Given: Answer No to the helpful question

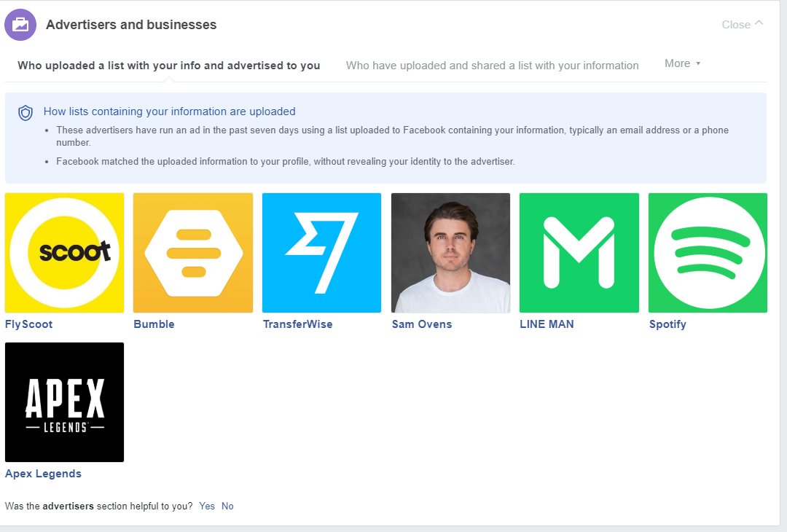Looking at the screenshot, I should [227, 506].
